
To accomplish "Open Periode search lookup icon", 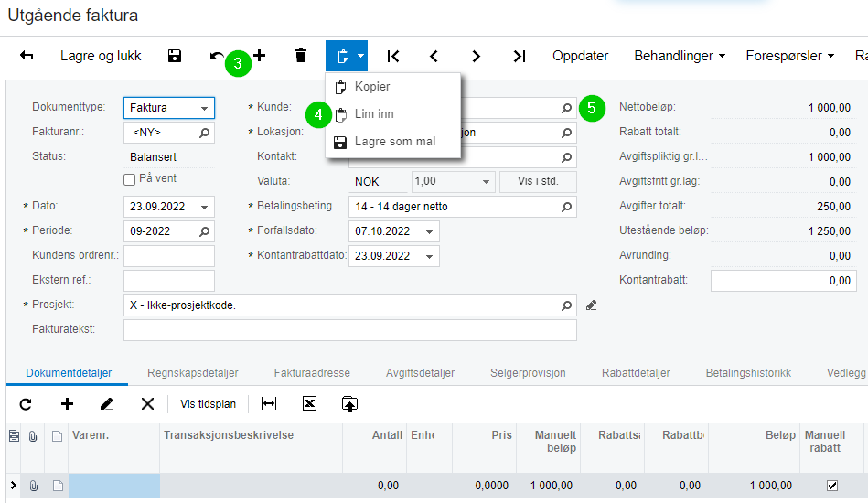I will [x=204, y=231].
